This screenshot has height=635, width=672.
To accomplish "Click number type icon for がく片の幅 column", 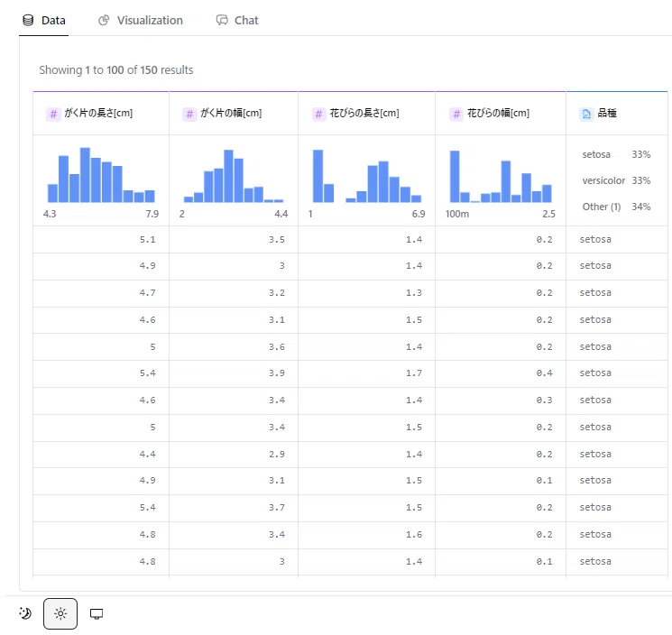I will click(x=189, y=114).
